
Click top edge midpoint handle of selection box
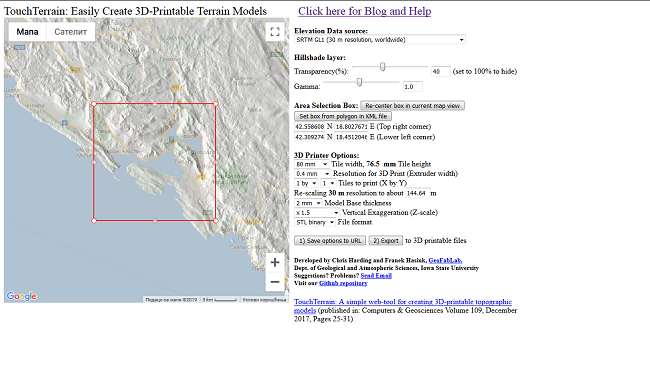pos(155,104)
